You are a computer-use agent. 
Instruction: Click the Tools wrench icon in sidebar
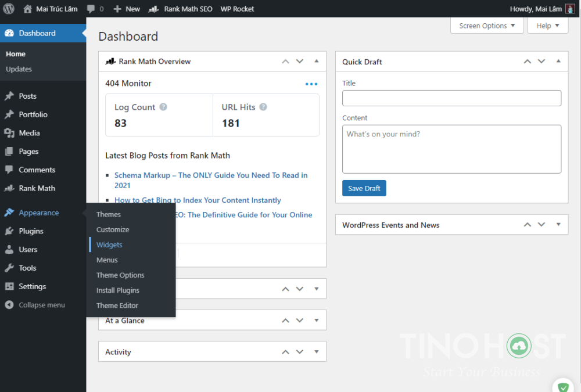coord(9,268)
